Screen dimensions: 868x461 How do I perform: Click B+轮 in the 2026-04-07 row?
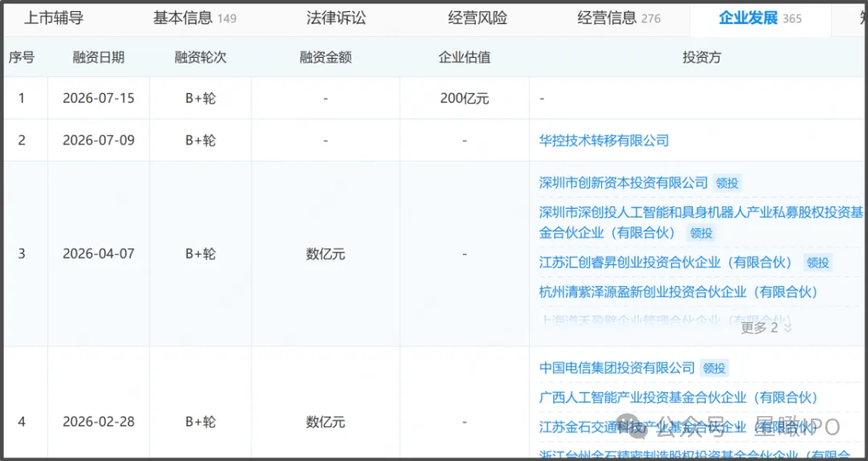pyautogui.click(x=200, y=254)
